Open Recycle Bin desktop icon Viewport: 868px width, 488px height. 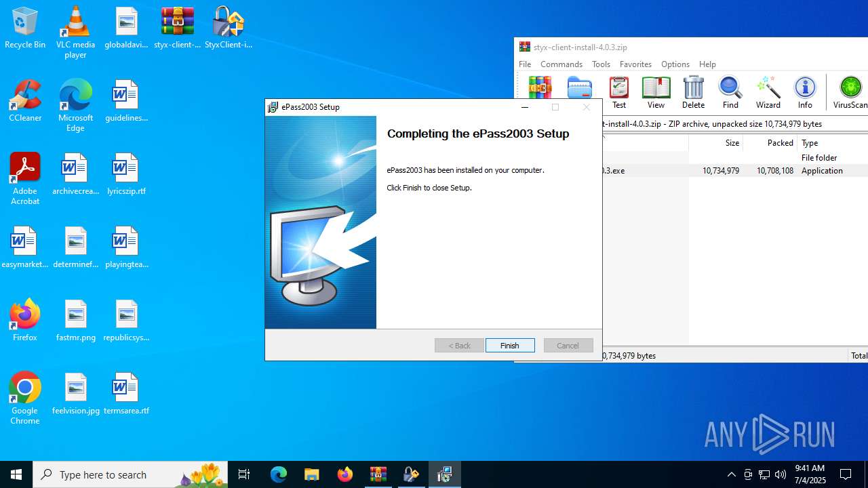point(25,28)
